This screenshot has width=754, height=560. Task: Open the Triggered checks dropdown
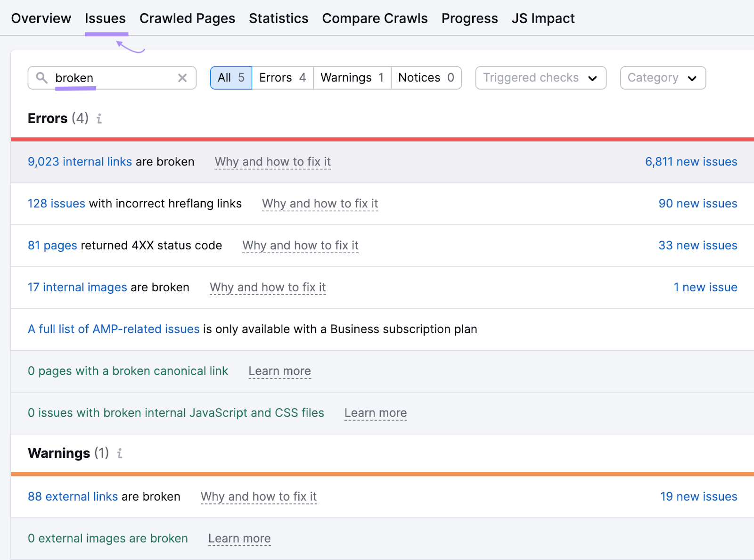click(x=540, y=78)
